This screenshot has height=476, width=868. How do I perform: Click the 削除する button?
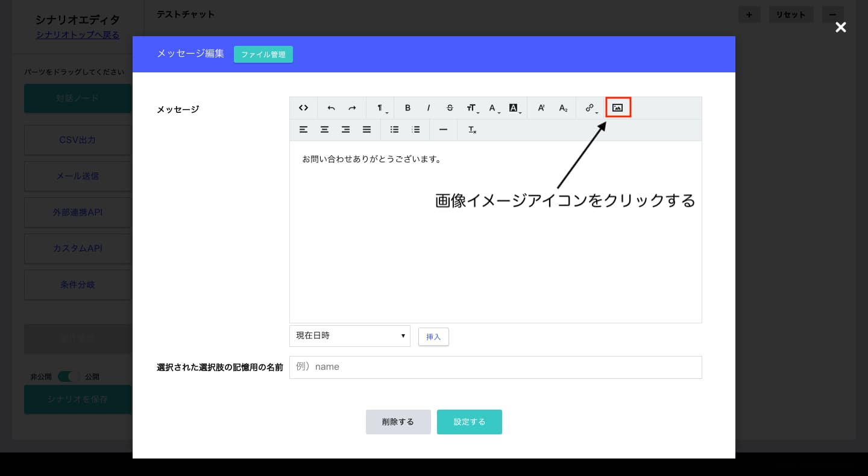(x=398, y=422)
